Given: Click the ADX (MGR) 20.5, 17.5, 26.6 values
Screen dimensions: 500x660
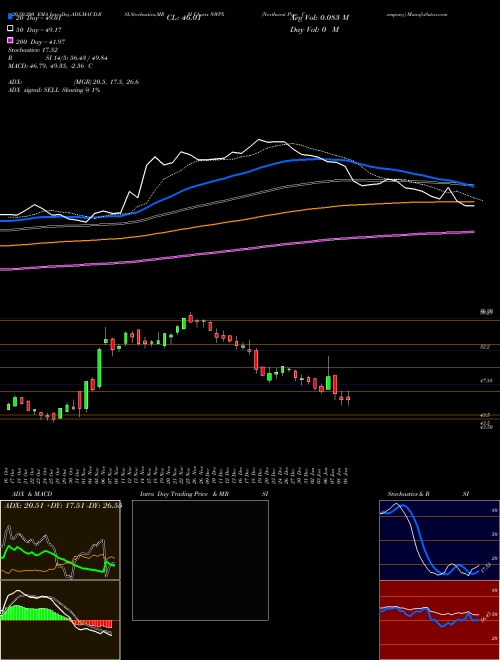Looking at the screenshot, I should click(x=106, y=82).
